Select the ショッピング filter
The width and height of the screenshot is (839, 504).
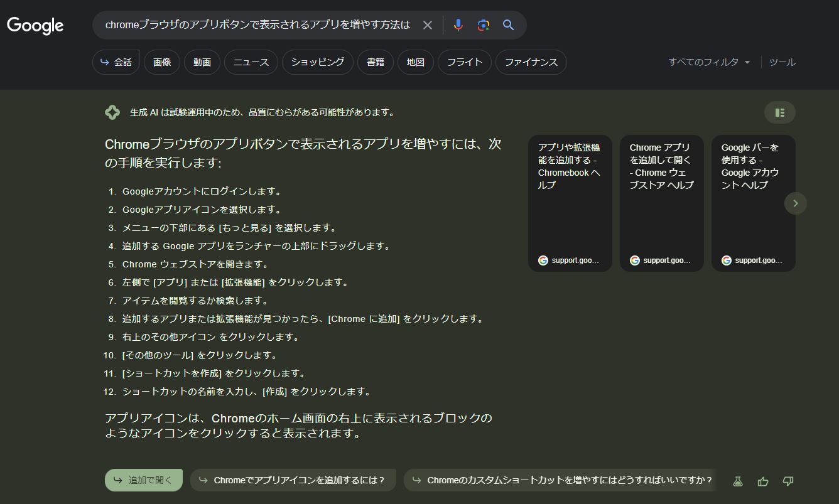[318, 62]
